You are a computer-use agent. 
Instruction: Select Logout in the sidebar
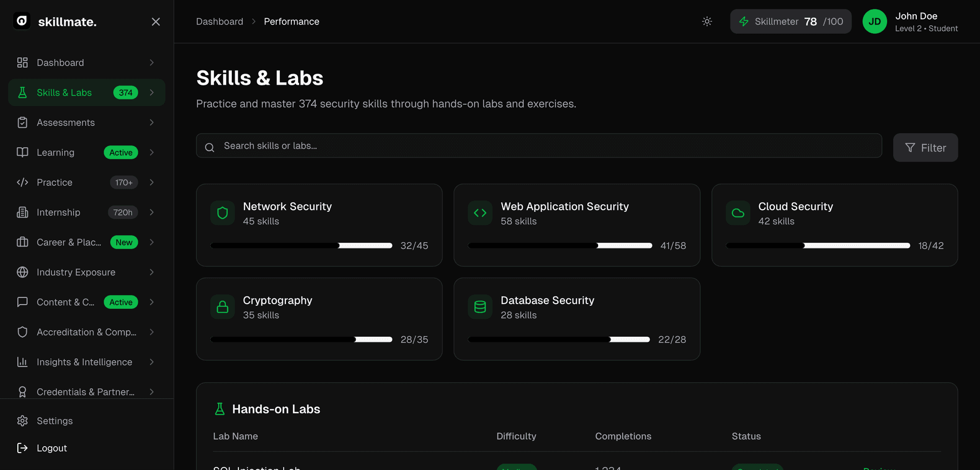click(87, 448)
